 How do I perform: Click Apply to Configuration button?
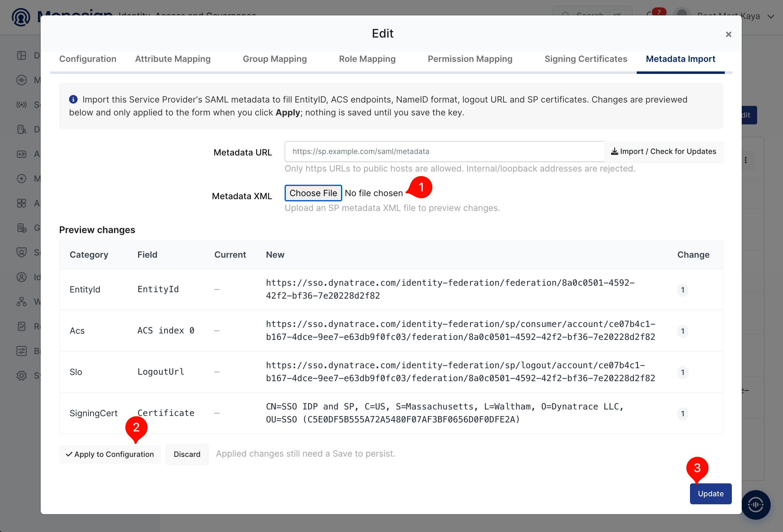coord(109,454)
